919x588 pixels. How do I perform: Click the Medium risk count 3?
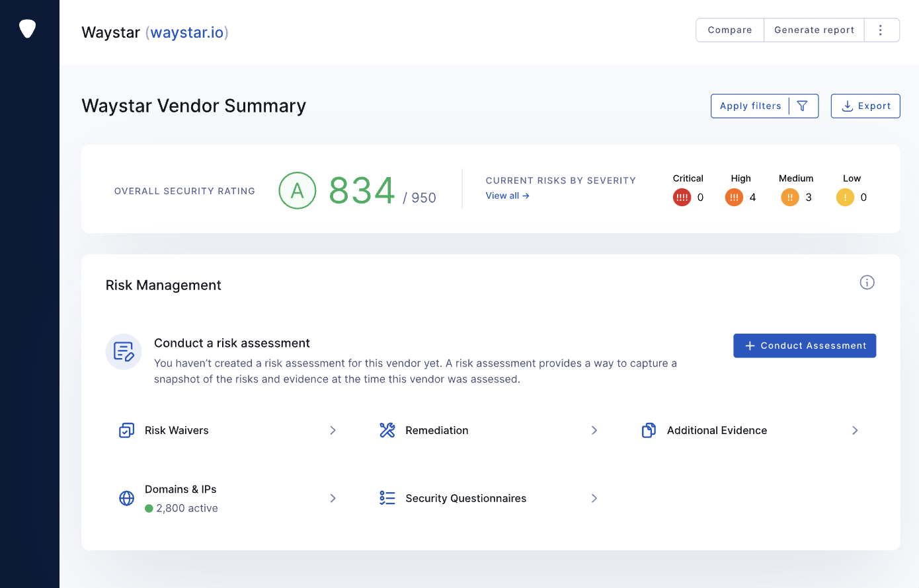(809, 197)
